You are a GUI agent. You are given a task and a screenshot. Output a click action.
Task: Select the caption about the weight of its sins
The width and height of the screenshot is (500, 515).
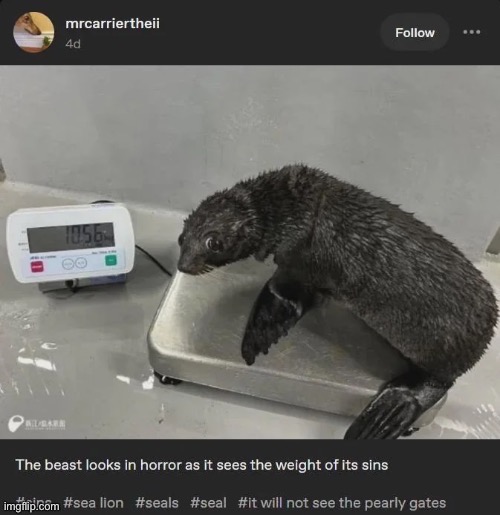(202, 465)
